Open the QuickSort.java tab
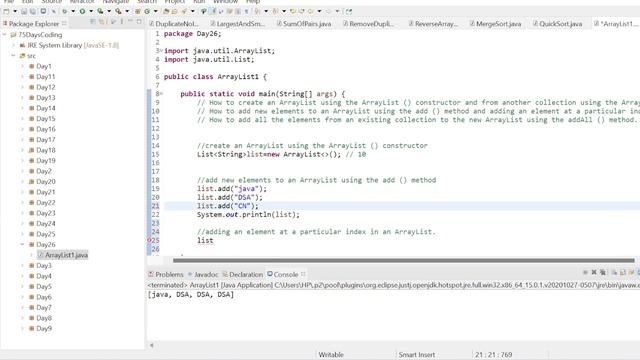This screenshot has height=360, width=640. [x=557, y=24]
